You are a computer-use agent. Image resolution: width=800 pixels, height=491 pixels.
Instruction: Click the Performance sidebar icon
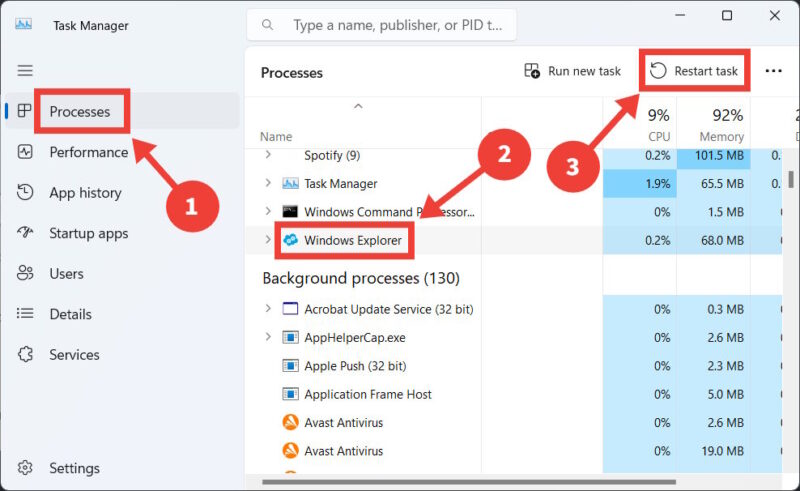click(26, 152)
